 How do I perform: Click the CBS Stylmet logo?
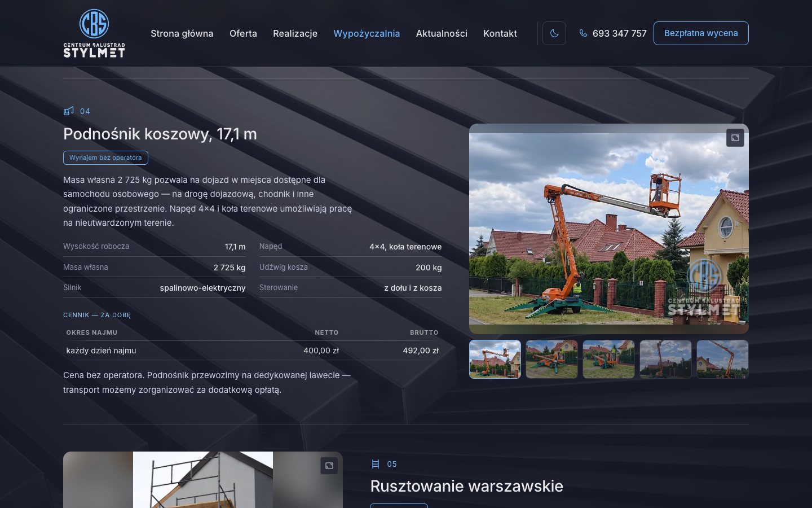click(x=94, y=33)
